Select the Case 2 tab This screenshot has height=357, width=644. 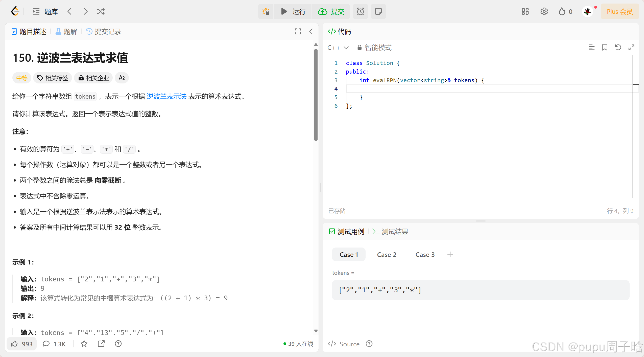pyautogui.click(x=386, y=255)
